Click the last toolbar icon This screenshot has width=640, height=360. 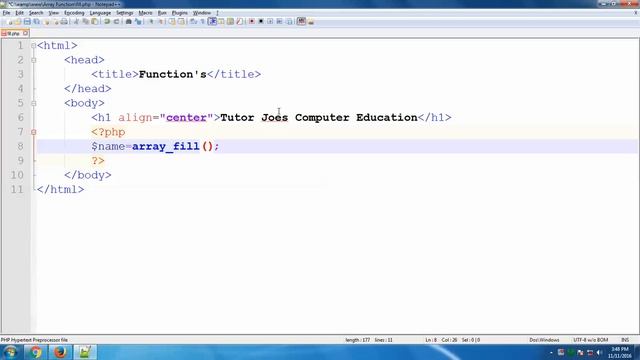pyautogui.click(x=311, y=21)
